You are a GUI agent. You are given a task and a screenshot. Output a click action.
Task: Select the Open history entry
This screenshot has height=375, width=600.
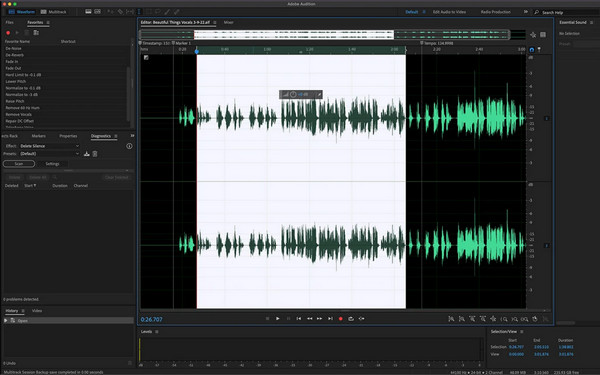click(x=68, y=320)
